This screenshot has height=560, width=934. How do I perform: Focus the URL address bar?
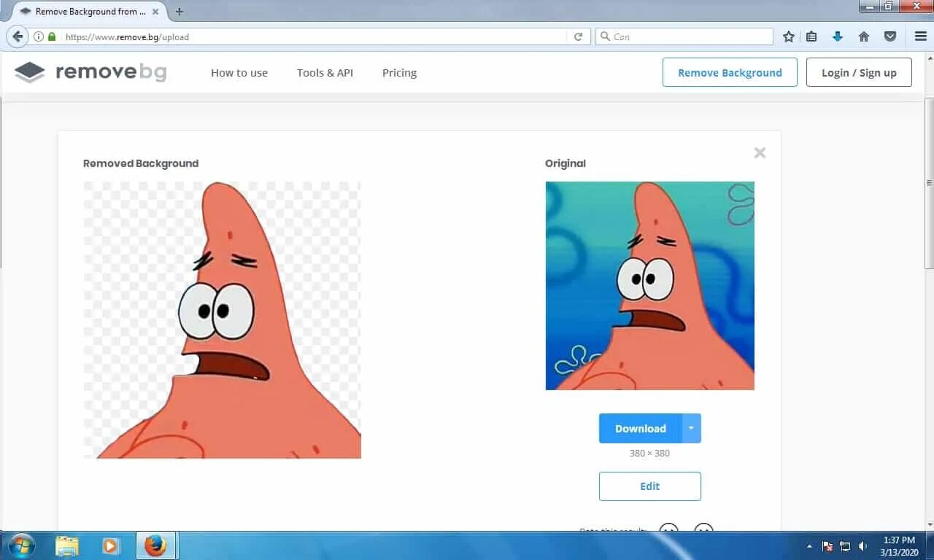pyautogui.click(x=314, y=36)
